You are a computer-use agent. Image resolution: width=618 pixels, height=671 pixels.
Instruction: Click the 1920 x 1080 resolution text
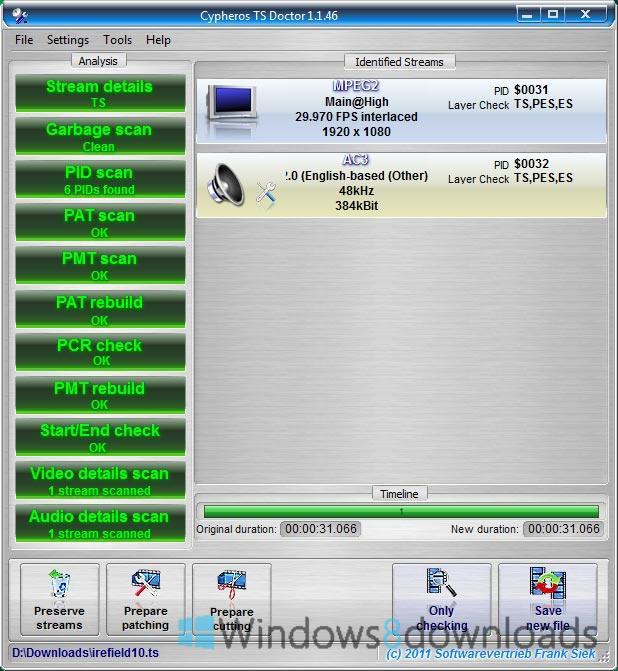tap(356, 131)
